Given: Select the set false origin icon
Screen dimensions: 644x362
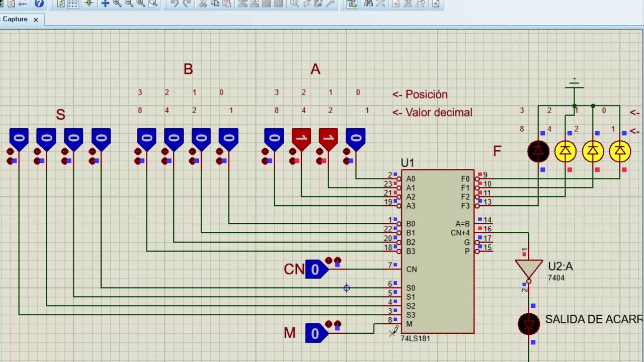Looking at the screenshot, I should 89,4.
